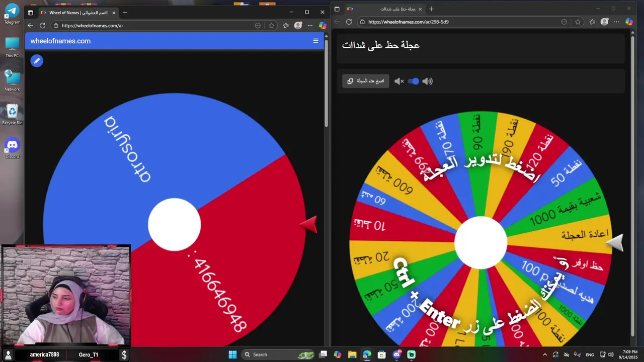The width and height of the screenshot is (644, 362).
Task: Close the 'عجلة حظ على شدات' tab in the right browser
Action: pyautogui.click(x=420, y=9)
